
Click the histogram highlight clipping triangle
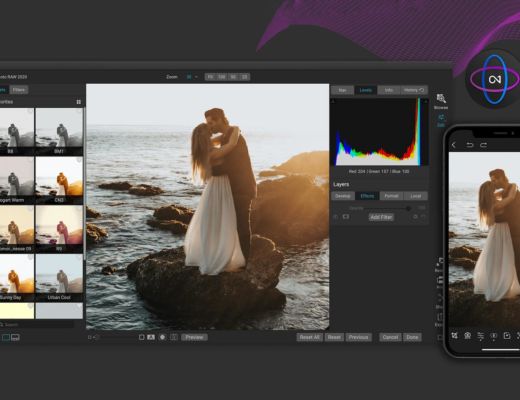point(425,101)
